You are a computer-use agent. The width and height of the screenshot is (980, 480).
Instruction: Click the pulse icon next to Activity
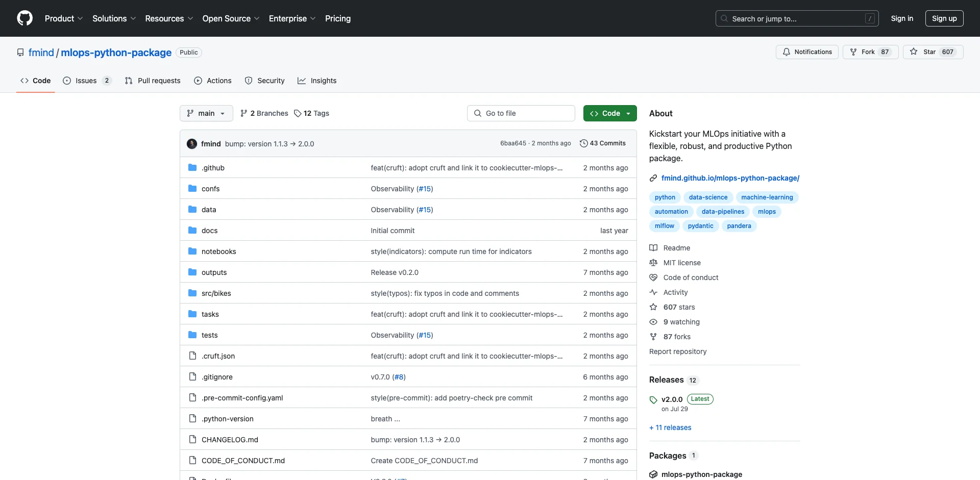click(x=653, y=292)
